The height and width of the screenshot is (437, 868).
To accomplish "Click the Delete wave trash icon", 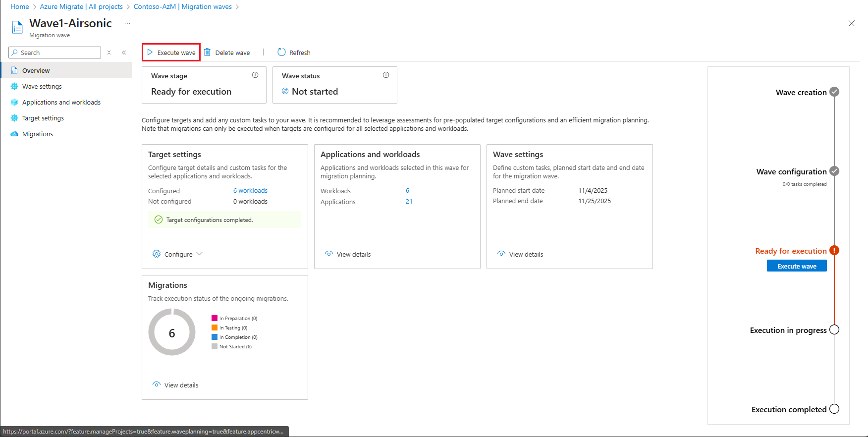I will (x=208, y=53).
